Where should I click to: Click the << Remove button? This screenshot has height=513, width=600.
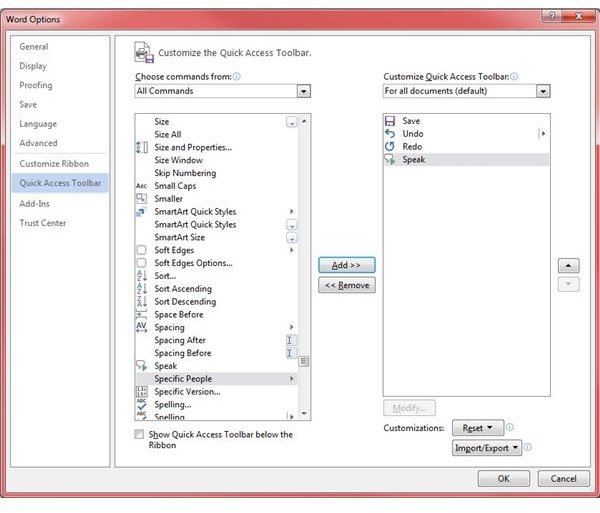tap(347, 285)
